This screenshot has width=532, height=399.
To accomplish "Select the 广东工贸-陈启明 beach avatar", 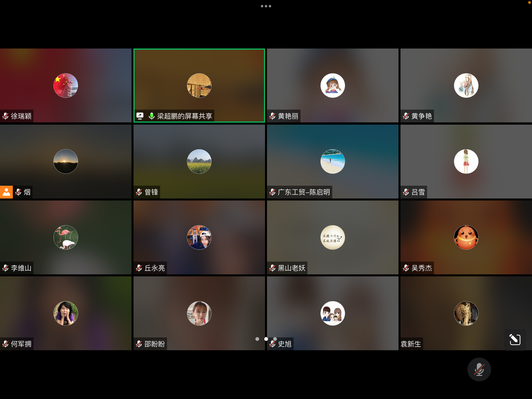I will click(332, 162).
